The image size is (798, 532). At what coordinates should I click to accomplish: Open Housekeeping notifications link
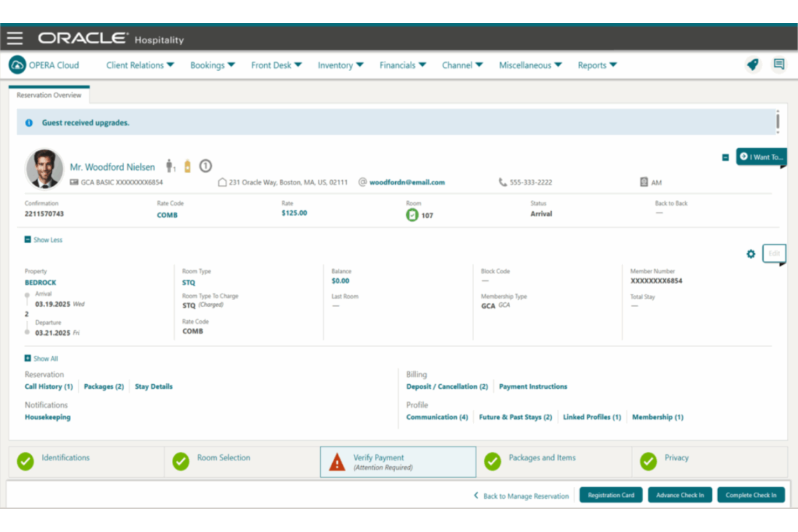point(47,417)
